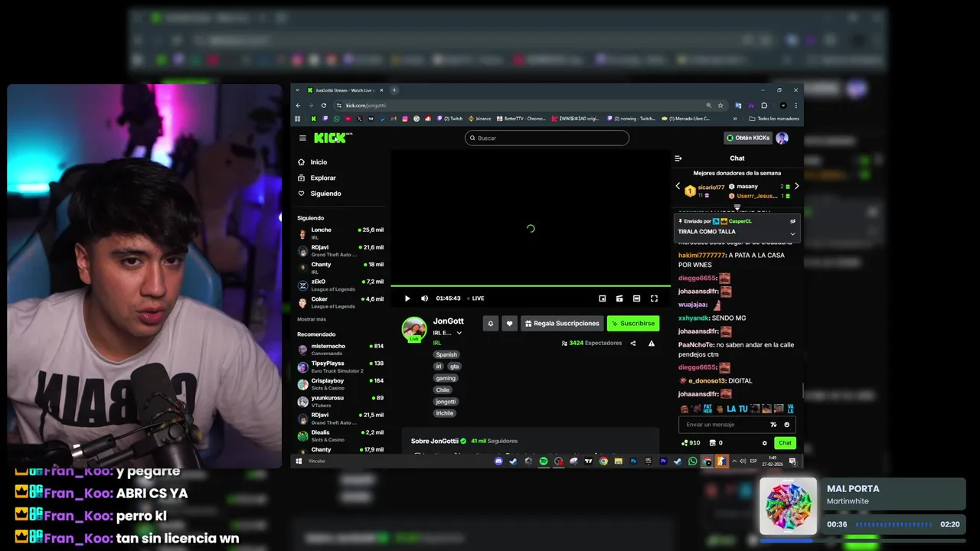Share the stream via share icon
The image size is (980, 551).
633,344
